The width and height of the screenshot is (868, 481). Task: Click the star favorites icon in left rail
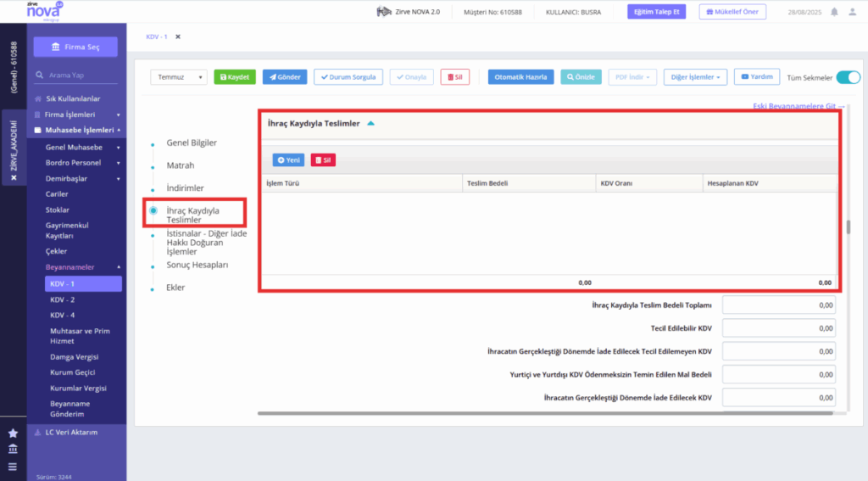(x=13, y=433)
